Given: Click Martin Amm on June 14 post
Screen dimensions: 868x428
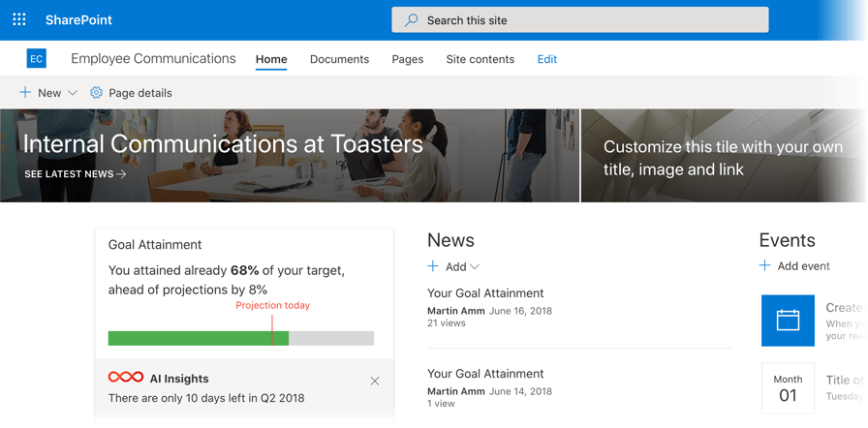Looking at the screenshot, I should (455, 391).
